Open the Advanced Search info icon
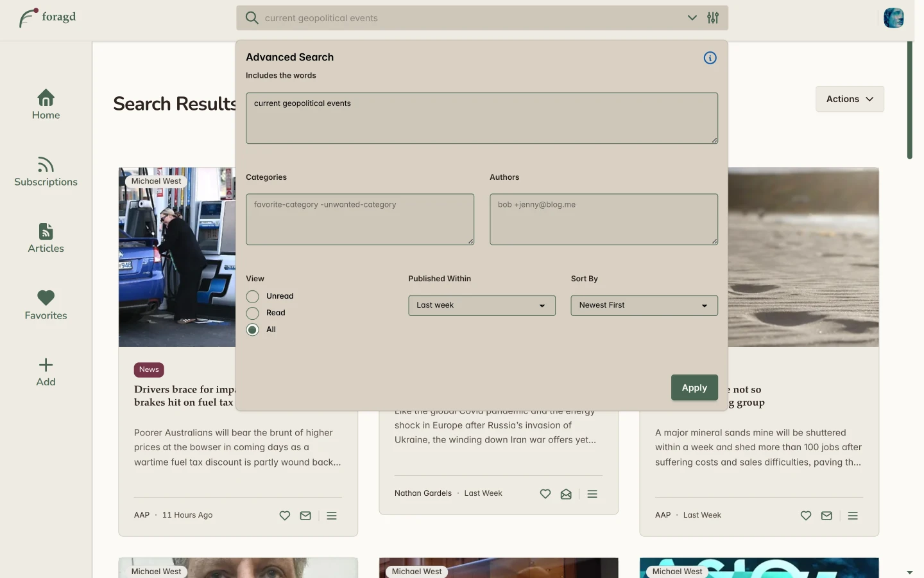Screen dimensions: 924x578 tap(710, 58)
